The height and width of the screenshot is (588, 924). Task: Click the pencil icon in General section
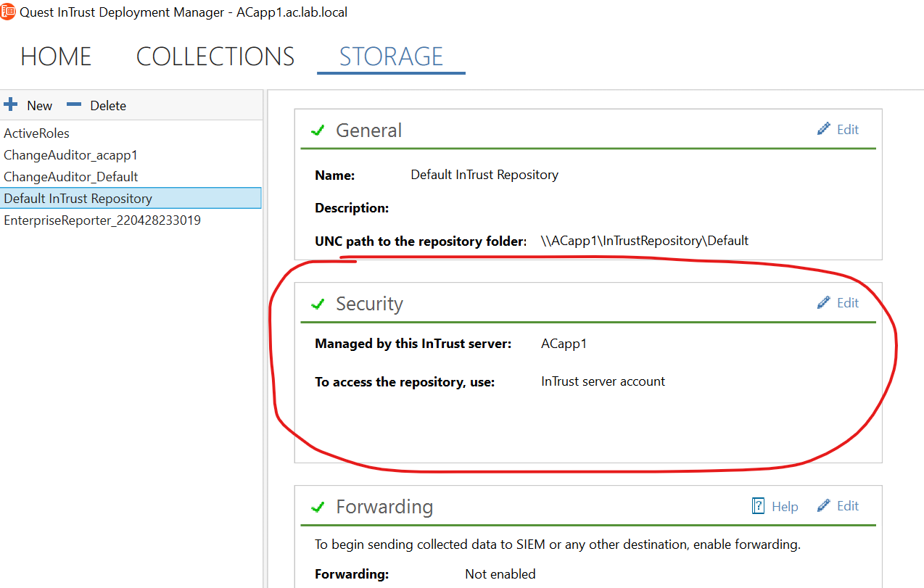click(x=823, y=129)
